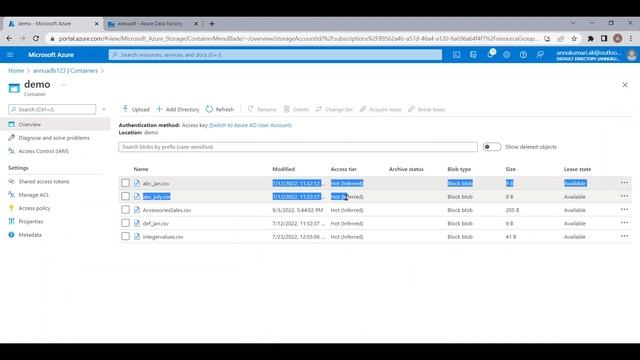Tick the checkbox for abc_jan.csv
The height and width of the screenshot is (360, 640).
(x=125, y=183)
